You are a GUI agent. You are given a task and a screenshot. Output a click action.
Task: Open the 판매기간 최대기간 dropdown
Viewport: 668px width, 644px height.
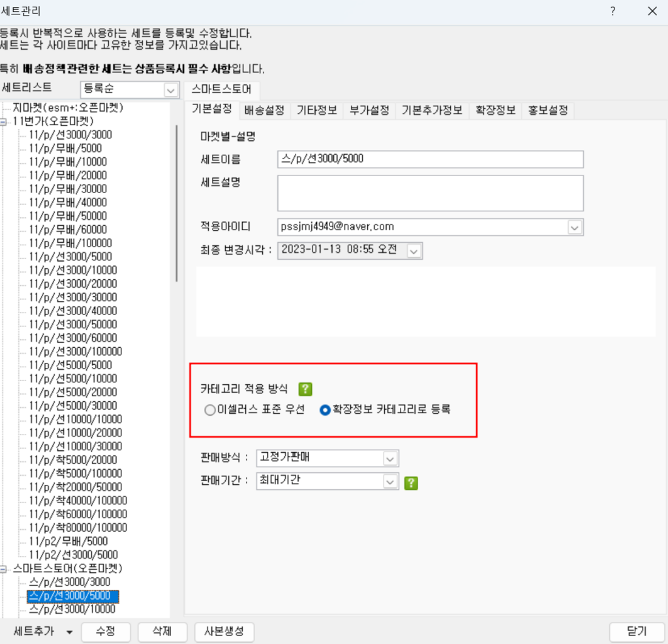click(x=389, y=482)
